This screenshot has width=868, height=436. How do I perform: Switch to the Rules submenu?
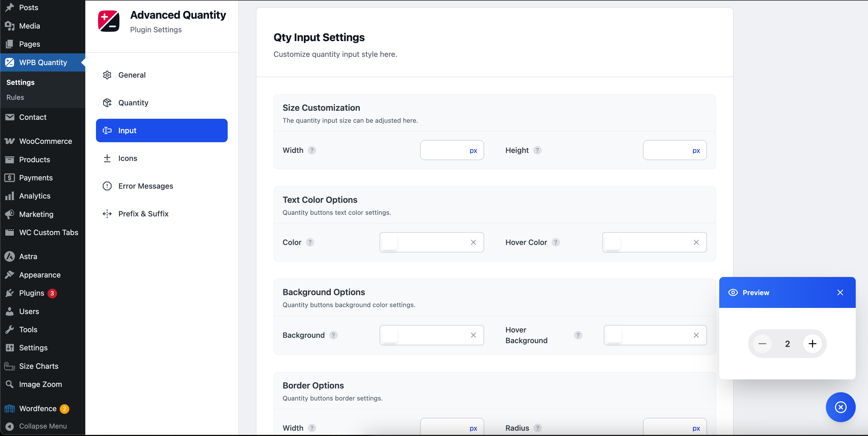coord(15,97)
